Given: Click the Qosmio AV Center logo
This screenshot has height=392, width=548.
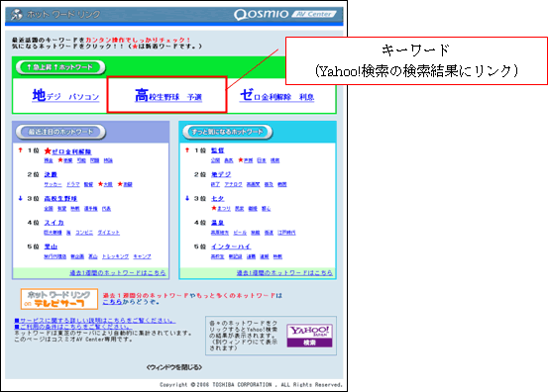Looking at the screenshot, I should pyautogui.click(x=284, y=14).
